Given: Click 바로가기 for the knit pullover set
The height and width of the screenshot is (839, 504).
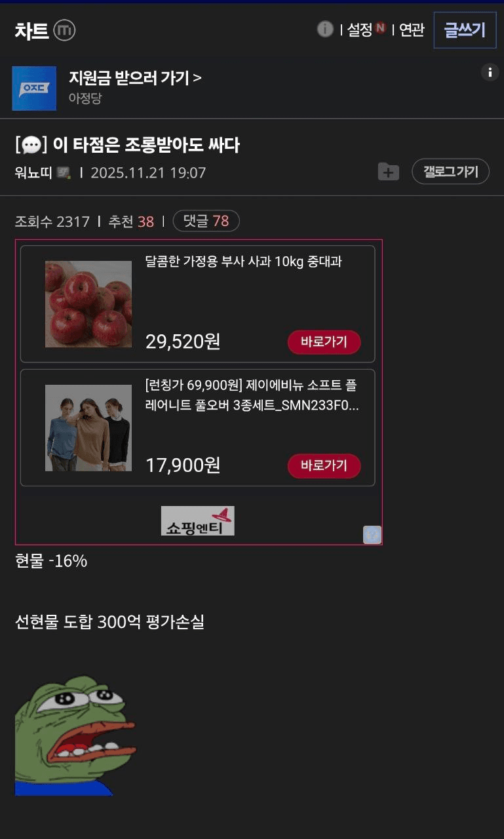Looking at the screenshot, I should pos(324,466).
